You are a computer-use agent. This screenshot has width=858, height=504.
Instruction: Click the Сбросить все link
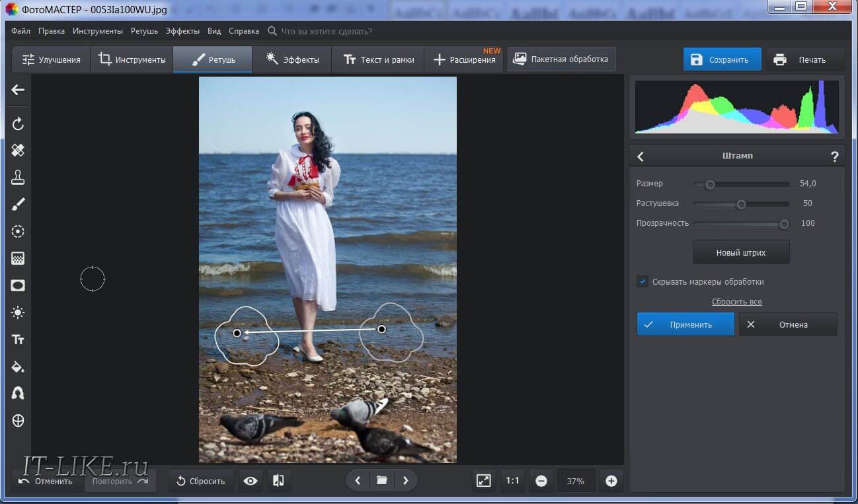736,302
